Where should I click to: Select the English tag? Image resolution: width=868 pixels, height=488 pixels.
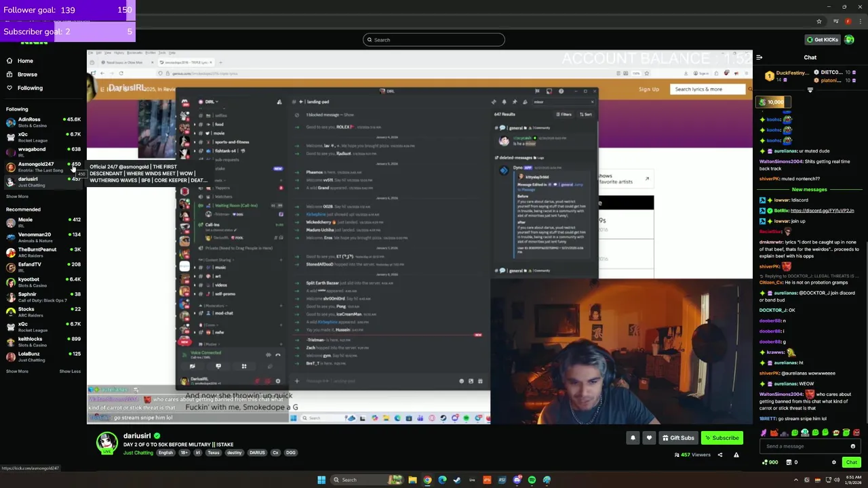[x=165, y=453]
